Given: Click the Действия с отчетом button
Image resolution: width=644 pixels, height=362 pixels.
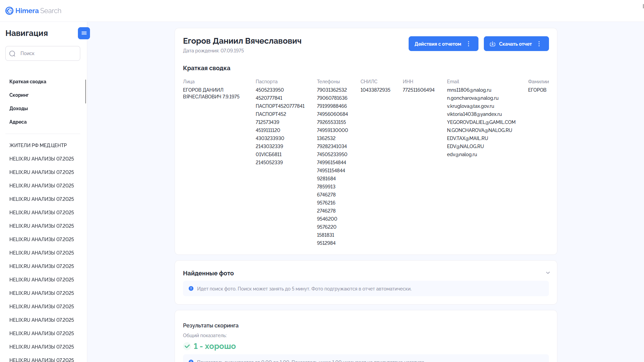Looking at the screenshot, I should click(x=443, y=44).
